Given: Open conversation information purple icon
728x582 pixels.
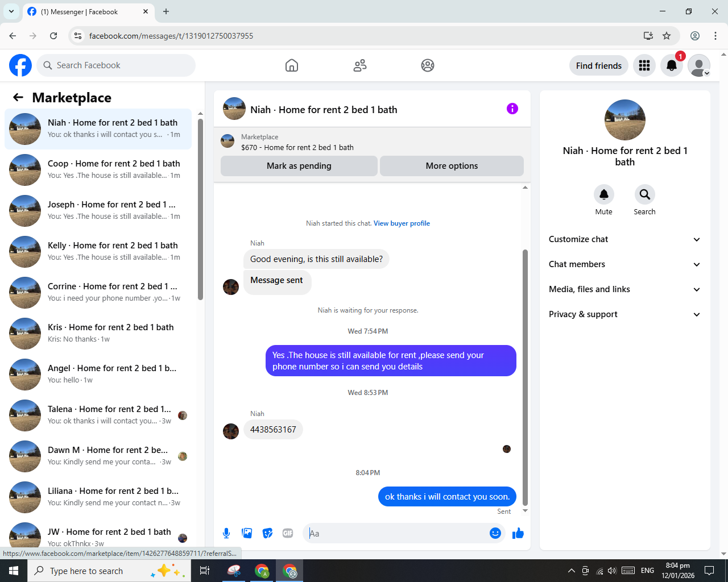Looking at the screenshot, I should coord(512,109).
